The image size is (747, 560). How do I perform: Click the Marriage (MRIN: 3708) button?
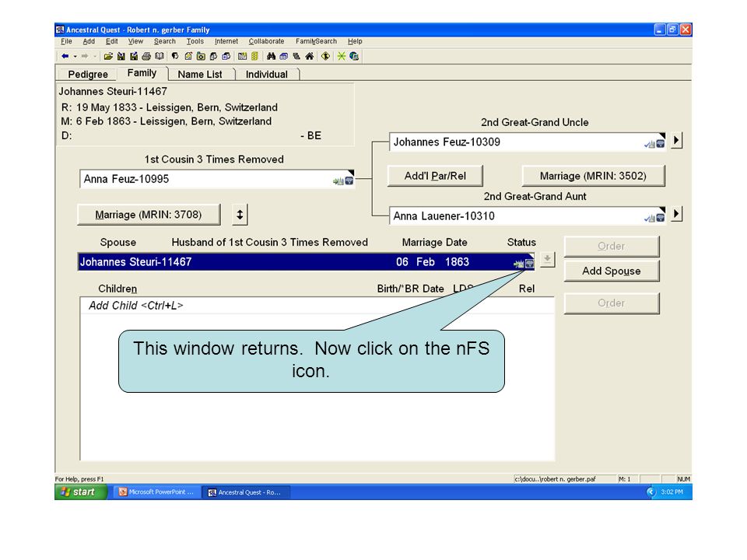tap(149, 215)
